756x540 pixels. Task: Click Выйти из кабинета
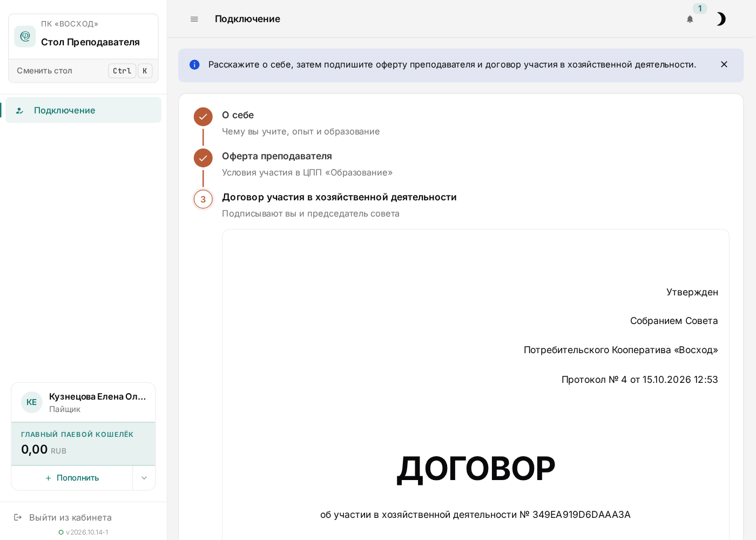click(70, 517)
